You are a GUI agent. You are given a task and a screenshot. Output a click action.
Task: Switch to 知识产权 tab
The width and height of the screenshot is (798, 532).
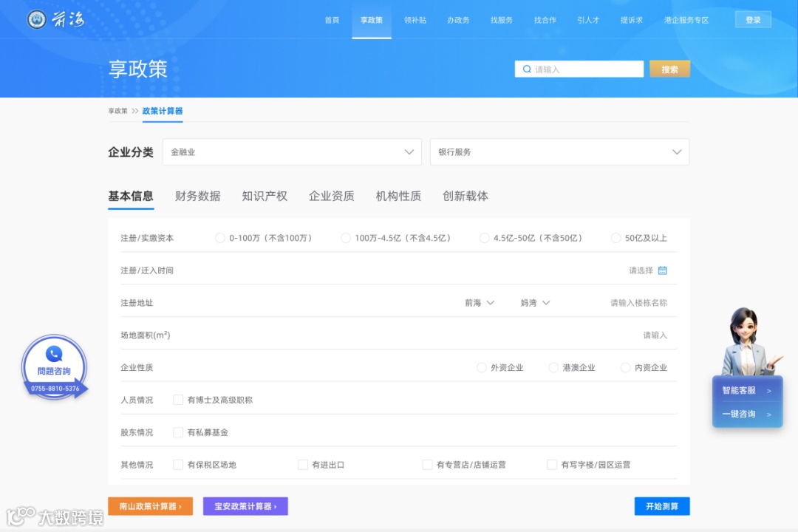265,196
